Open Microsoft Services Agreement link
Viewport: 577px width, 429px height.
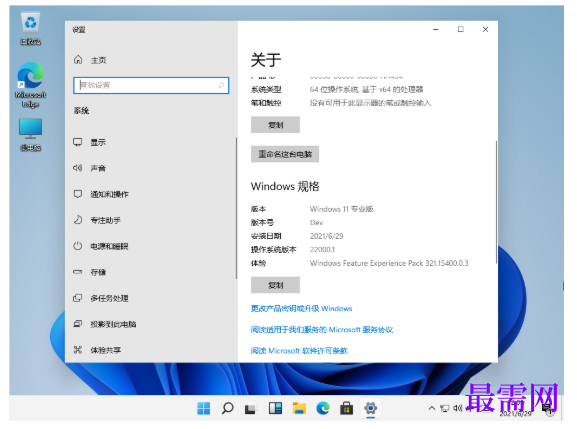click(x=322, y=330)
